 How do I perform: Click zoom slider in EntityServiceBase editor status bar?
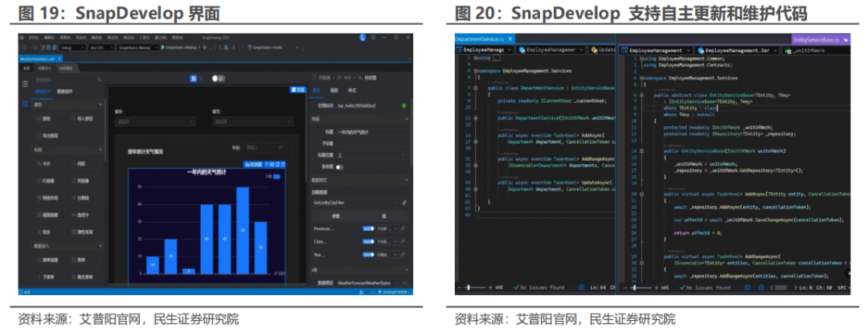pos(641,287)
